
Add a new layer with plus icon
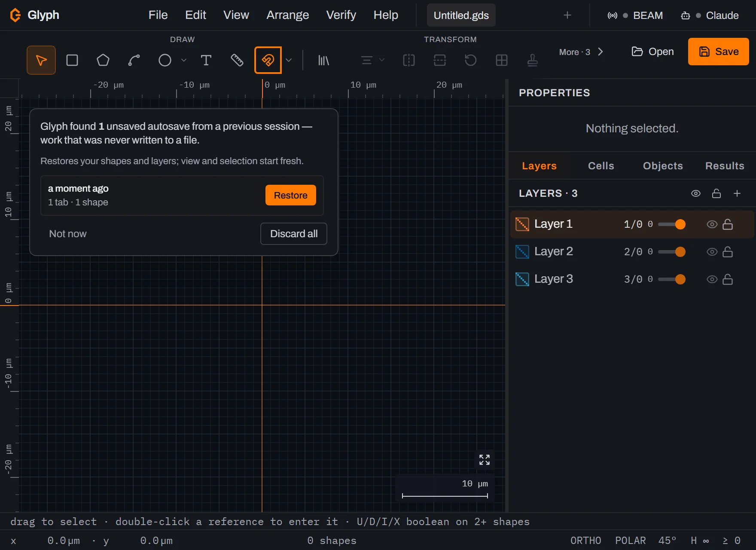(x=737, y=193)
